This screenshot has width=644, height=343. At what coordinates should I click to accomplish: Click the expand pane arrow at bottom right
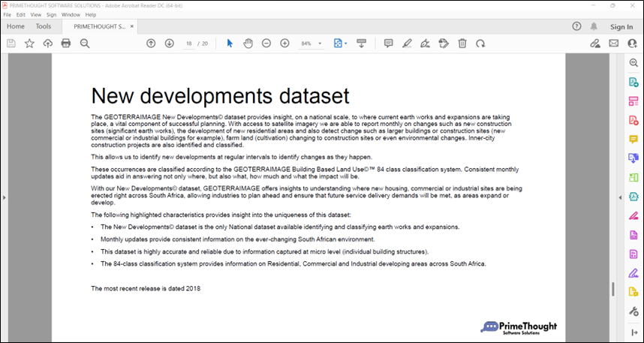[x=633, y=332]
